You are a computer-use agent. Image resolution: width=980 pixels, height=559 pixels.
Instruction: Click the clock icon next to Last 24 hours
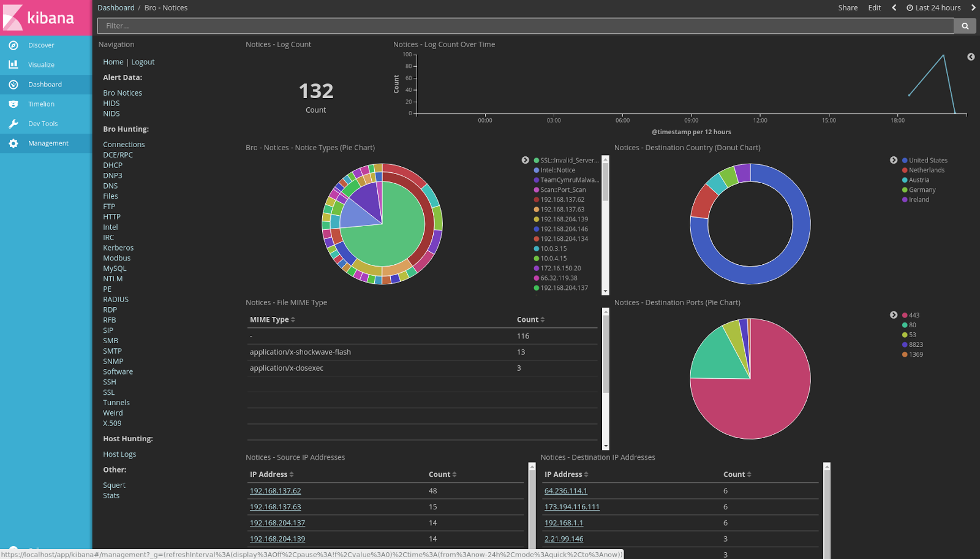point(908,7)
